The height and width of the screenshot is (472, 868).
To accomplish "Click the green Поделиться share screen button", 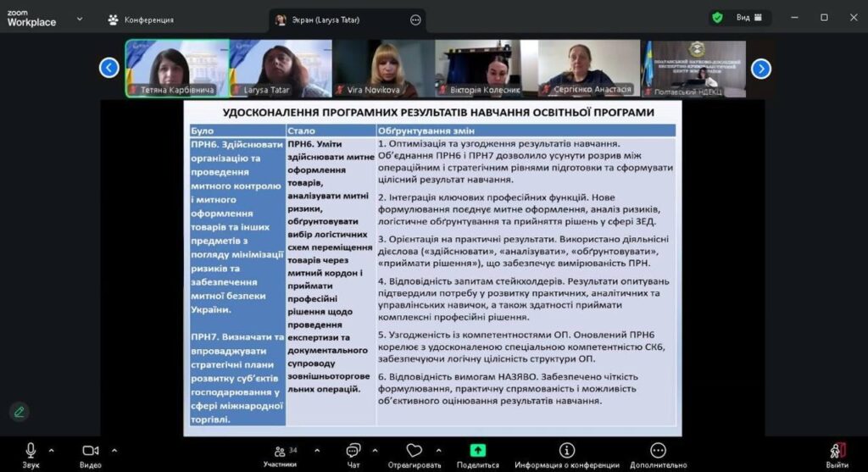I will tap(478, 451).
